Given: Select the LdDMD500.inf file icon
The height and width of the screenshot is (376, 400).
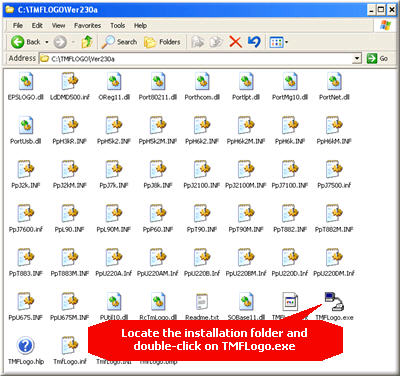Looking at the screenshot, I should coord(70,82).
